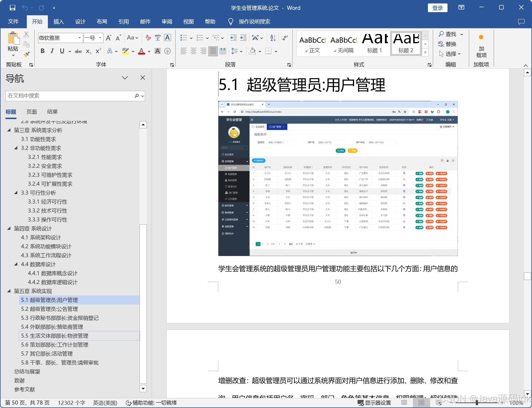Click the Save icon in title bar
The width and height of the screenshot is (532, 408).
pyautogui.click(x=12, y=8)
